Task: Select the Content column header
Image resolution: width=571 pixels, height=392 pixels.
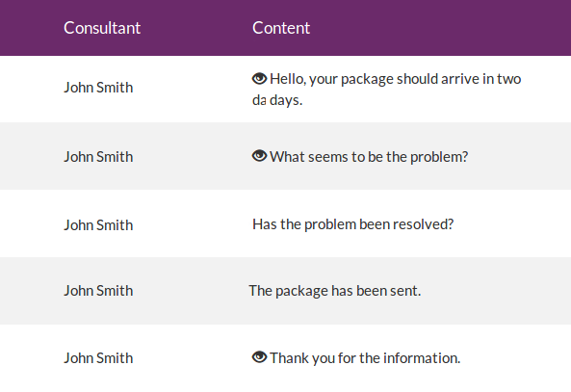Action: tap(281, 28)
